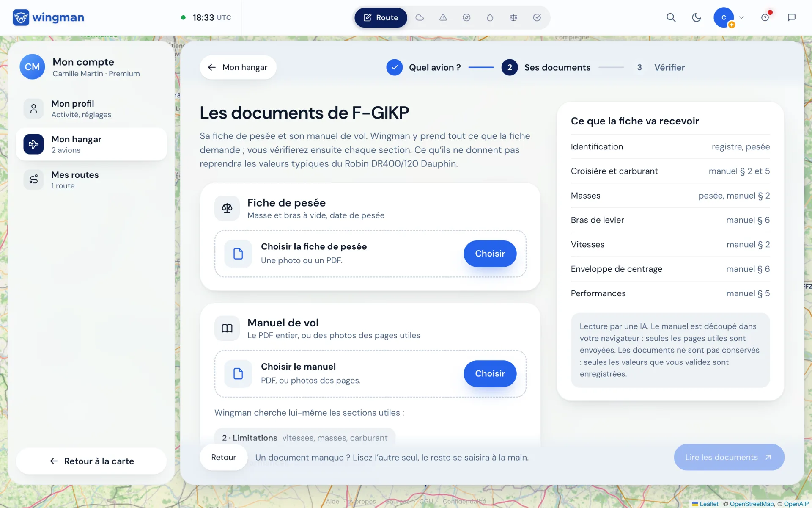
Task: Click the Retour button
Action: 223,457
